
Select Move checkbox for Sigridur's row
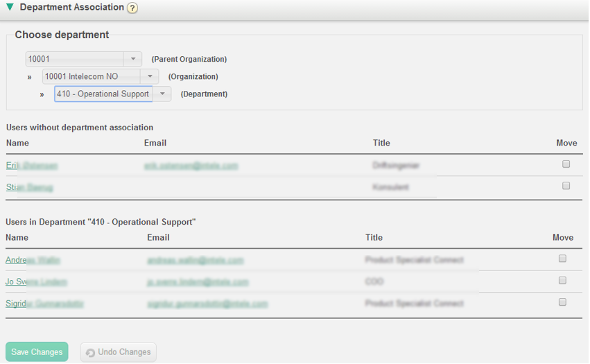pos(563,302)
